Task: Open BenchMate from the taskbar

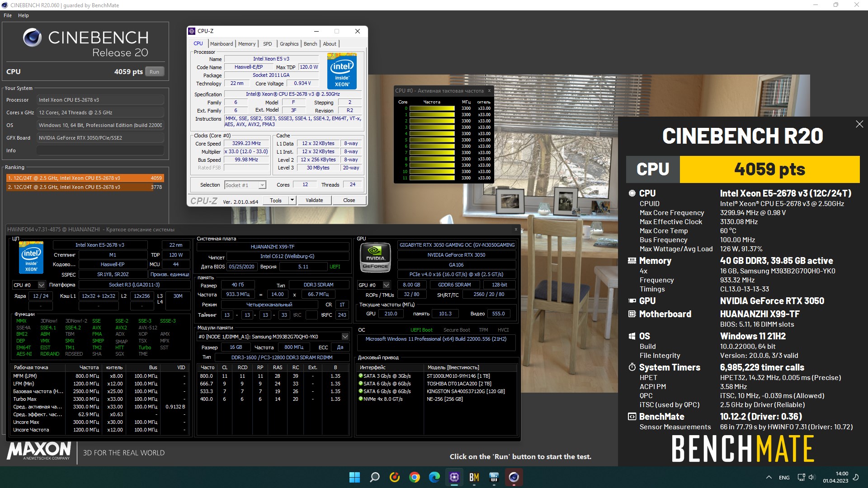Action: click(474, 477)
